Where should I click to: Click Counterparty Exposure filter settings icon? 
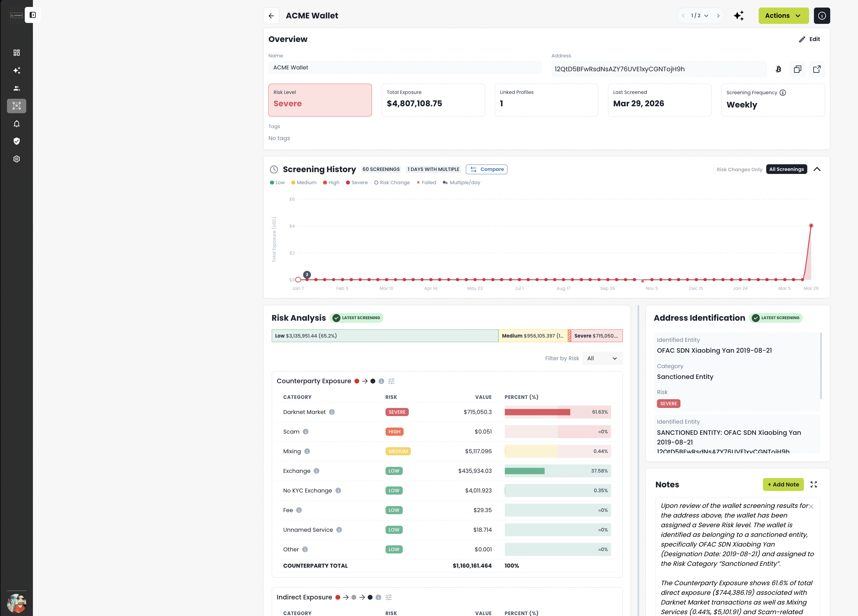click(391, 381)
